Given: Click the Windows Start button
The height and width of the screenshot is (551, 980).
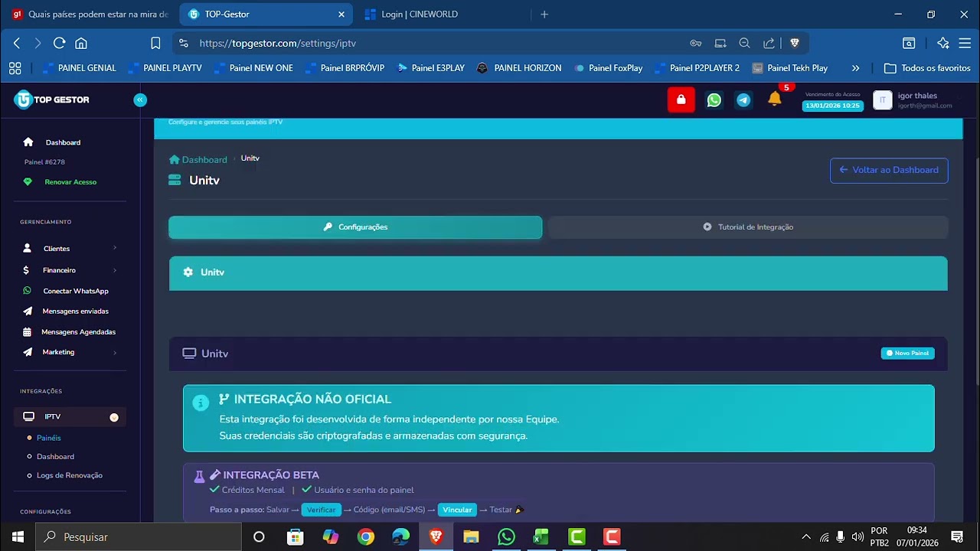Looking at the screenshot, I should pos(18,536).
